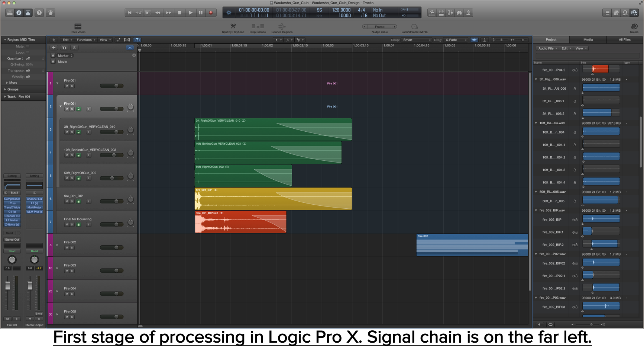The height and width of the screenshot is (346, 644).
Task: Expand the Fire 003 track stack
Action: (57, 268)
